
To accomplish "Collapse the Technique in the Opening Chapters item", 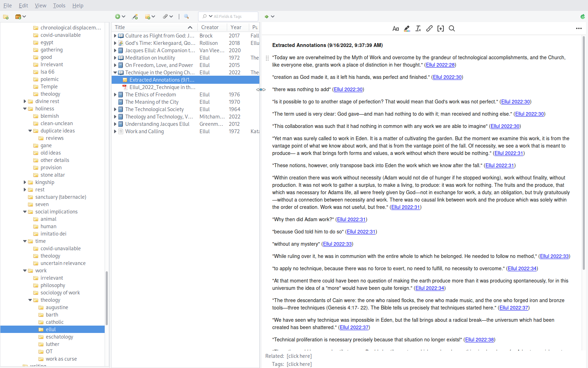I will 115,73.
